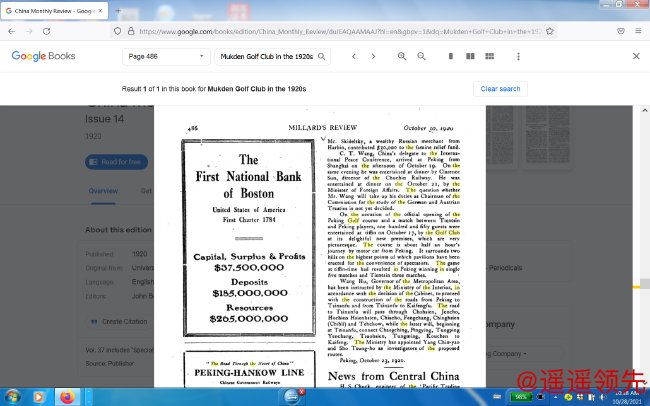This screenshot has width=650, height=406.
Task: Zoom in on the book page
Action: click(x=402, y=56)
